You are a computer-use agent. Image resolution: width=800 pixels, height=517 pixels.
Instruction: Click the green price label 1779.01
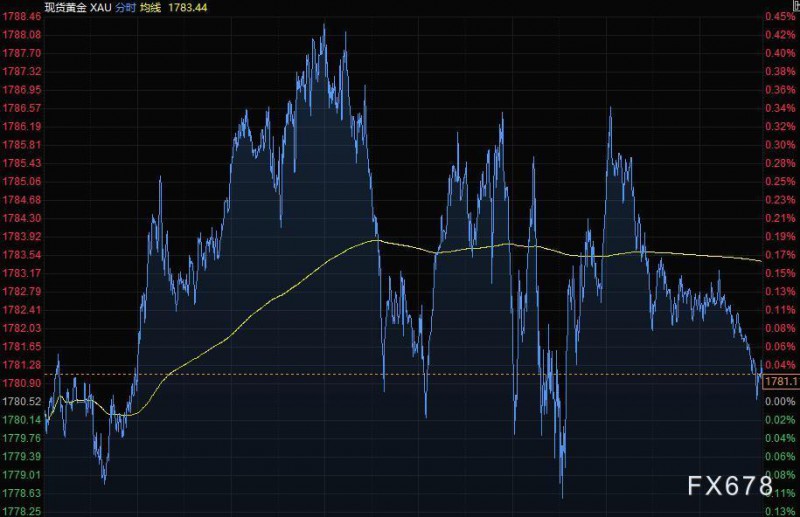point(21,475)
